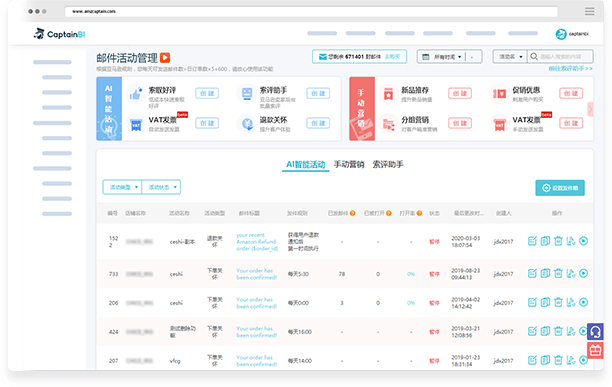Click the red gift box floating icon

pyautogui.click(x=595, y=350)
